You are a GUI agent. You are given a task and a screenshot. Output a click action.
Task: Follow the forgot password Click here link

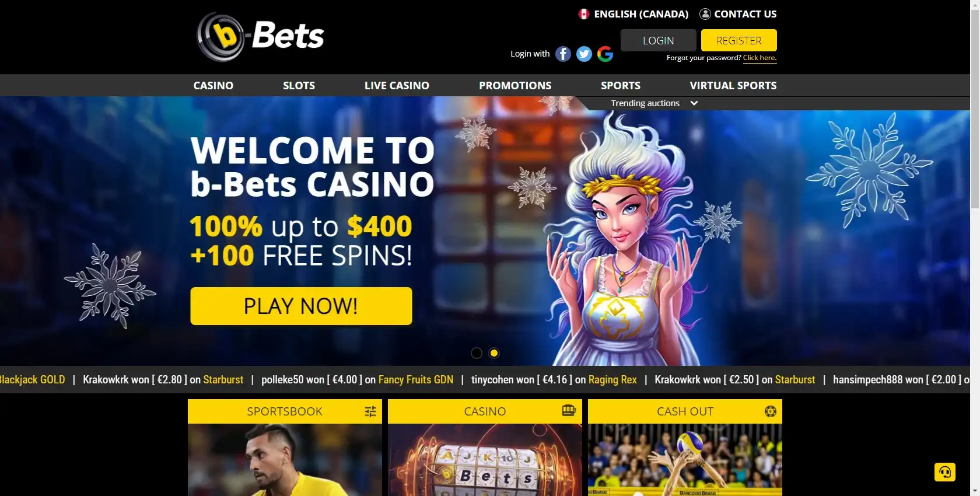click(x=759, y=58)
